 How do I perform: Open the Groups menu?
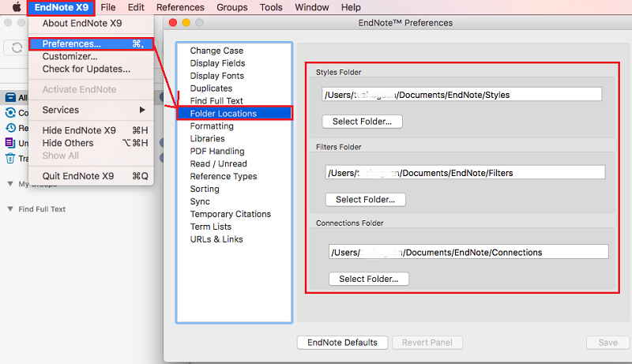[x=231, y=8]
